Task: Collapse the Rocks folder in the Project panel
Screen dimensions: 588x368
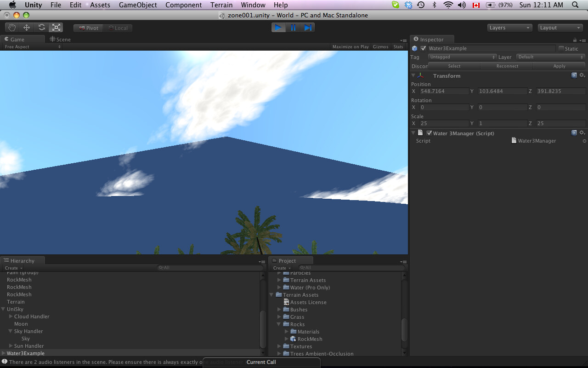Action: pyautogui.click(x=279, y=324)
